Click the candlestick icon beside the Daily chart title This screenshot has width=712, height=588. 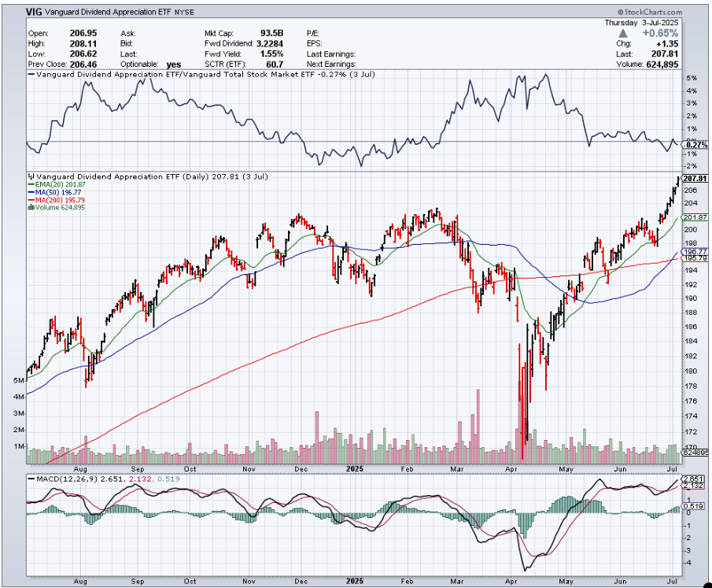[x=31, y=176]
